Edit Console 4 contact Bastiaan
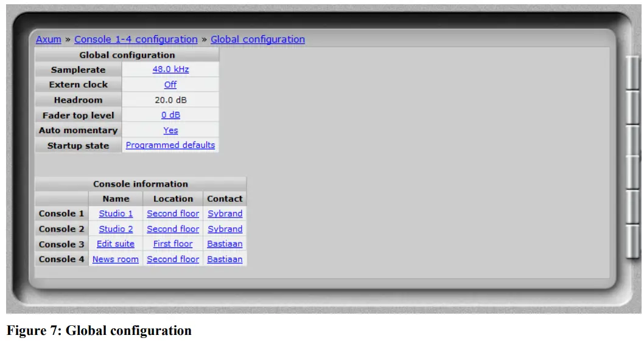Image resolution: width=644 pixels, height=341 pixels. pyautogui.click(x=225, y=260)
